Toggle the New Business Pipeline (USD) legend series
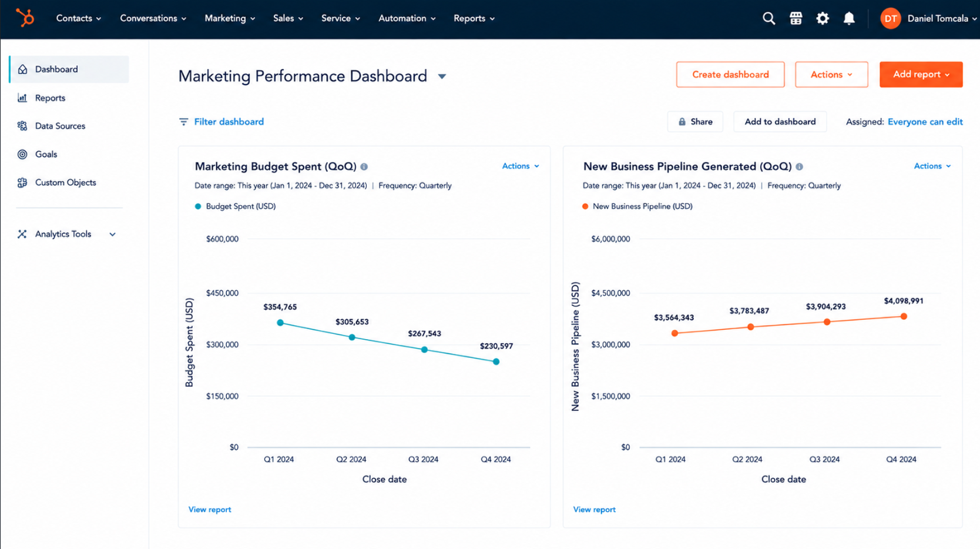Screen dimensions: 980x549 [637, 206]
